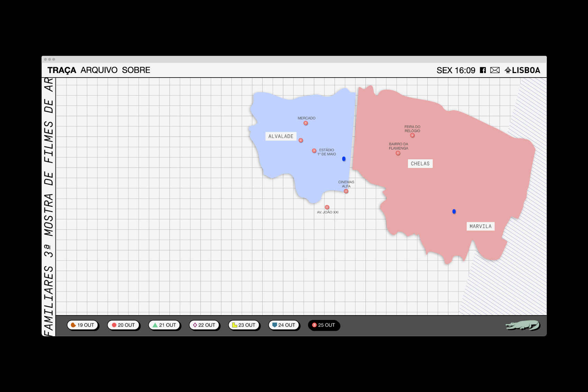Select the Feira do Relógio marker

click(x=412, y=135)
